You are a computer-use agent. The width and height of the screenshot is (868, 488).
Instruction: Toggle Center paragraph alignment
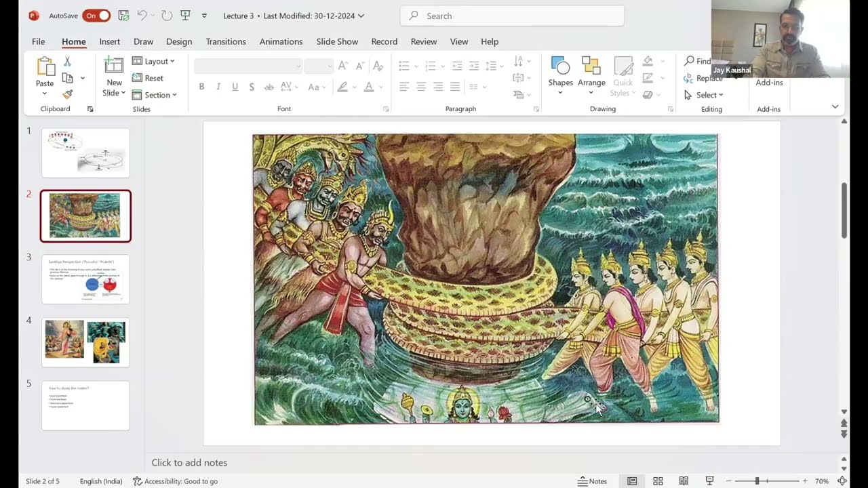(421, 87)
